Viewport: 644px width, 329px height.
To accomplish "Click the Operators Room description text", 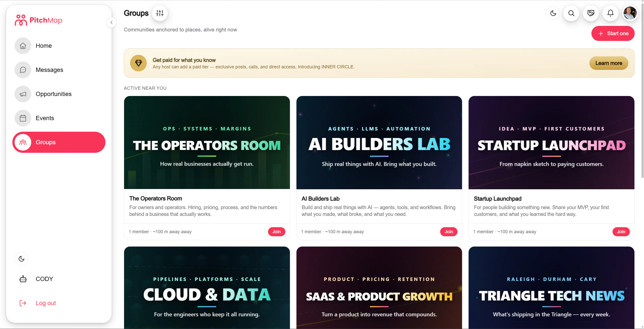I will click(x=203, y=211).
